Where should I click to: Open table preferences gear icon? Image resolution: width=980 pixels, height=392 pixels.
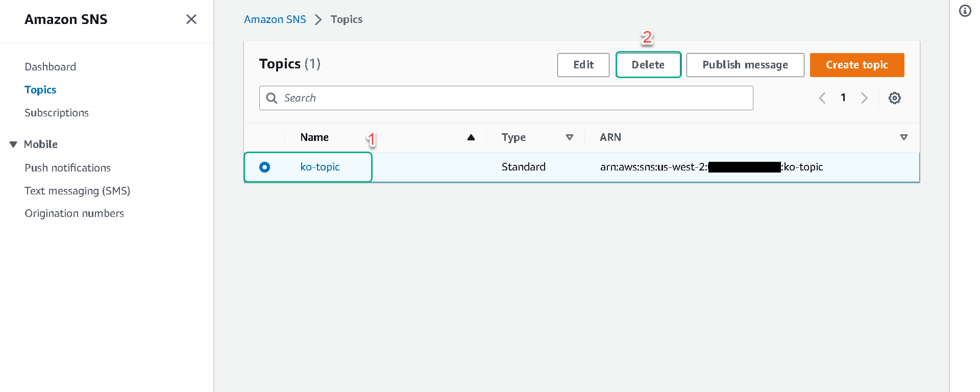click(x=894, y=98)
